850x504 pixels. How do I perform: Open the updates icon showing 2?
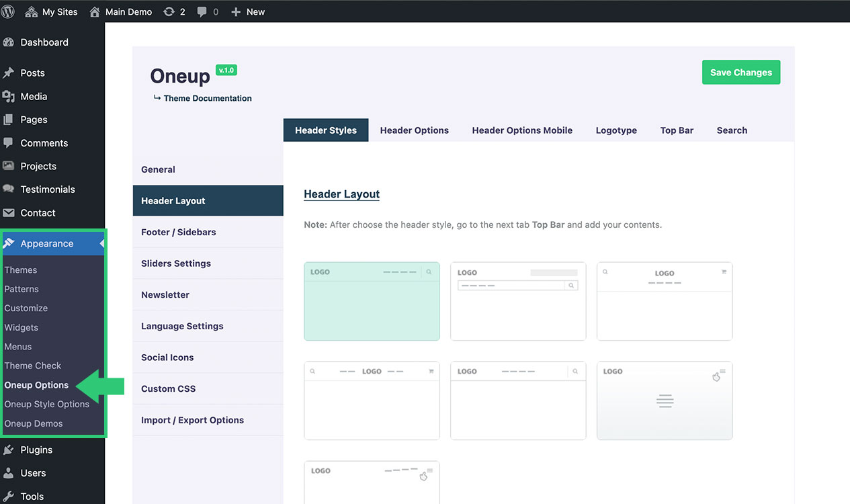coord(169,11)
